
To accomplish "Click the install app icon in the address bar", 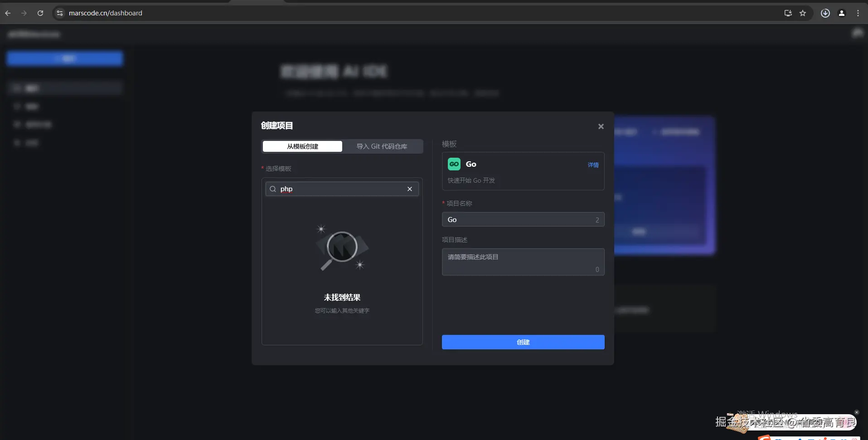I will [788, 13].
